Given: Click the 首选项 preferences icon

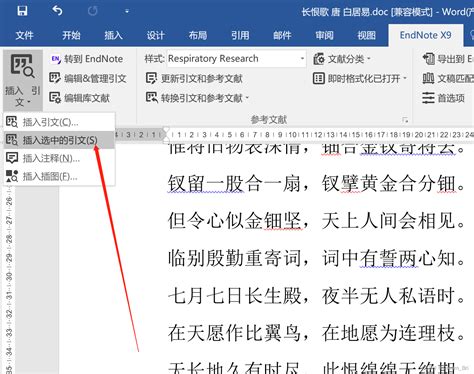Looking at the screenshot, I should point(428,98).
